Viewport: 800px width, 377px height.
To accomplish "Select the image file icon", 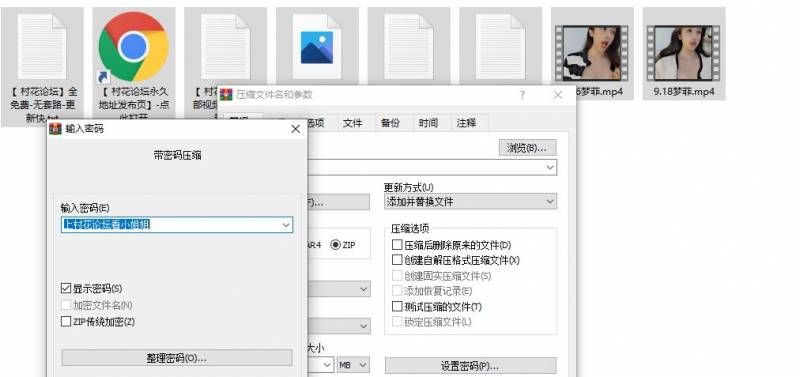I will [x=317, y=46].
